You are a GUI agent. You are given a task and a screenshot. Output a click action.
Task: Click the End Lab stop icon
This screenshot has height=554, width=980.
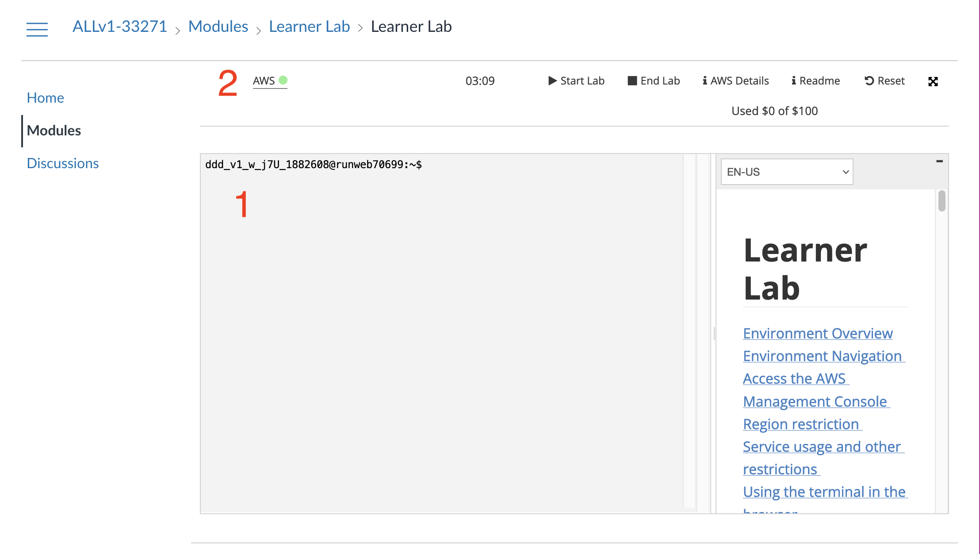click(x=632, y=81)
